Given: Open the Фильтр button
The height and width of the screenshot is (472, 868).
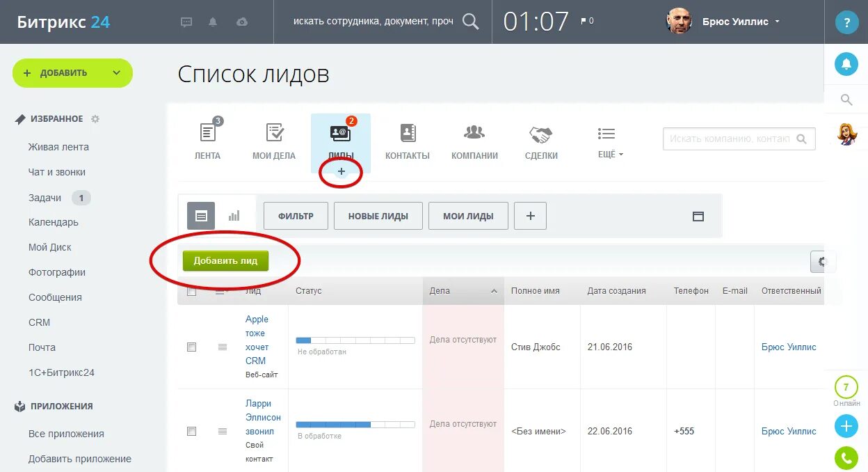Looking at the screenshot, I should [x=296, y=216].
